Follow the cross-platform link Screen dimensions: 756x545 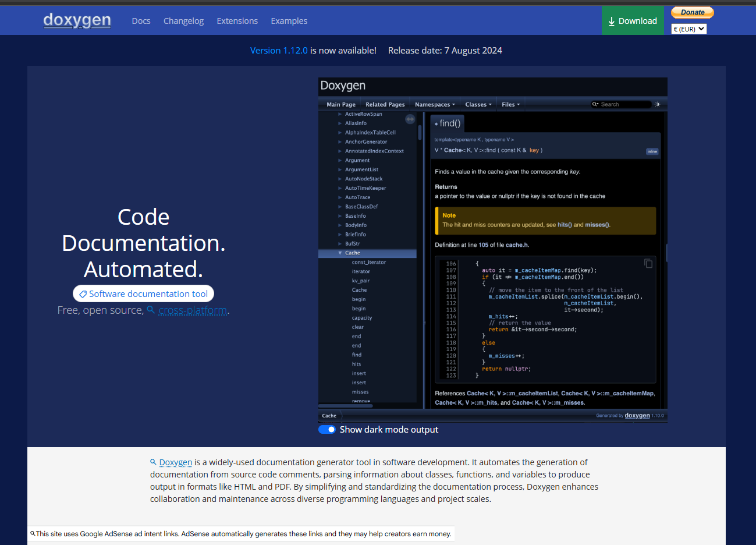(193, 310)
